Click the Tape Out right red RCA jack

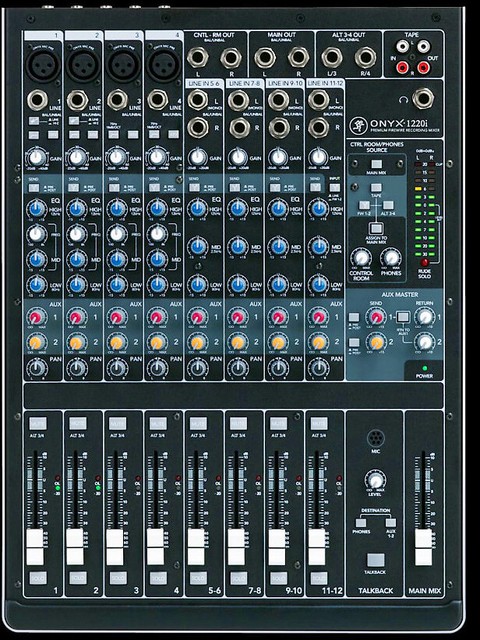pos(423,67)
